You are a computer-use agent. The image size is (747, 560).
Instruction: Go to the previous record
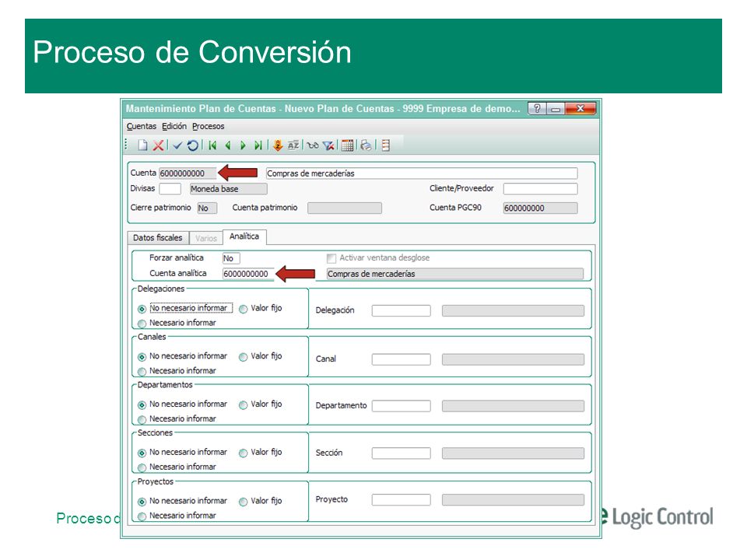pyautogui.click(x=228, y=145)
